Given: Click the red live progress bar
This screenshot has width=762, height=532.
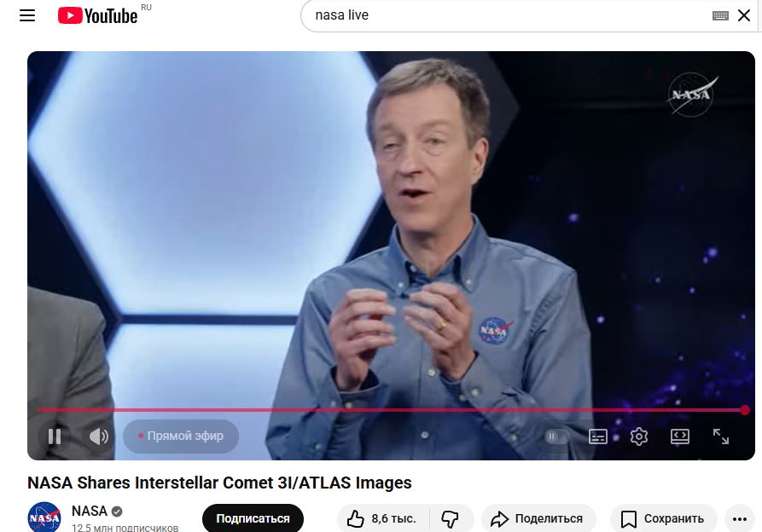Looking at the screenshot, I should [x=391, y=410].
